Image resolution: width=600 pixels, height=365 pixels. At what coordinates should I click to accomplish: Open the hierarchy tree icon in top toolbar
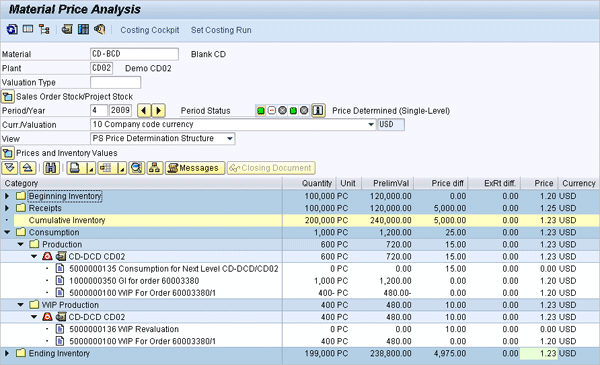[x=44, y=29]
